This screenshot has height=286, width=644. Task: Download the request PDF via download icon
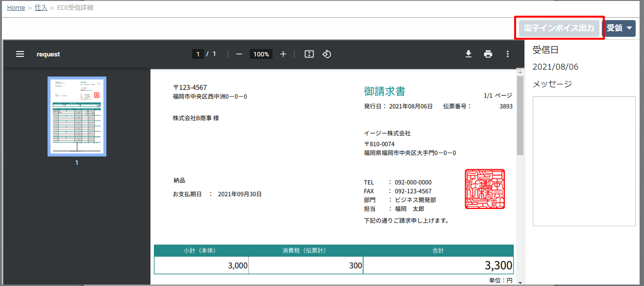click(469, 54)
